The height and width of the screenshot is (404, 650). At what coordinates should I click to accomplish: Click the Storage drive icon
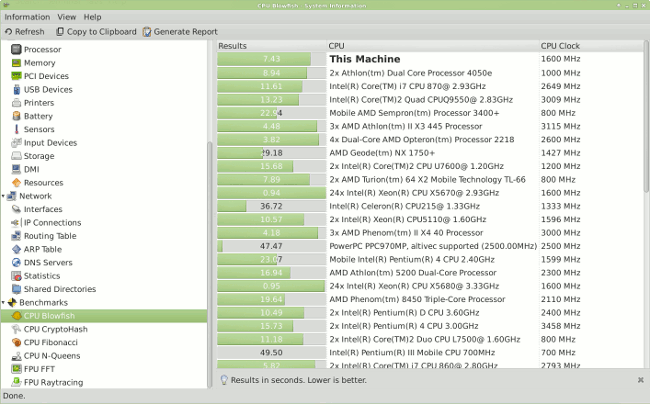pos(16,156)
